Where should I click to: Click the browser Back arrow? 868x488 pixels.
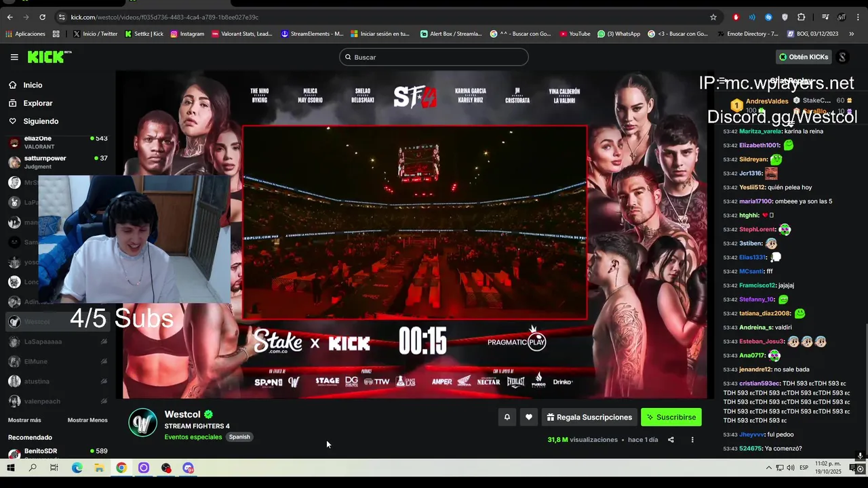(9, 17)
